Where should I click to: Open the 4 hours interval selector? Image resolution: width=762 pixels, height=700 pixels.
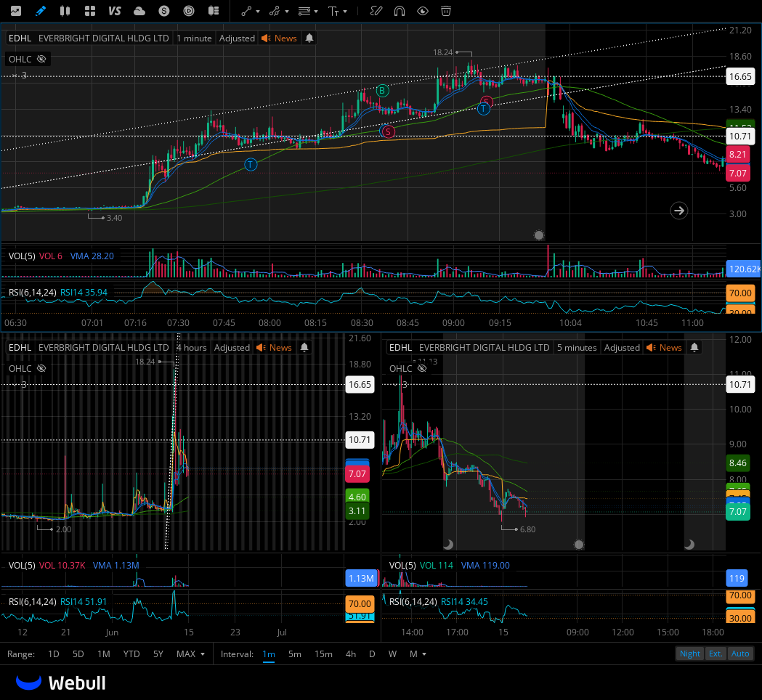[x=192, y=347]
